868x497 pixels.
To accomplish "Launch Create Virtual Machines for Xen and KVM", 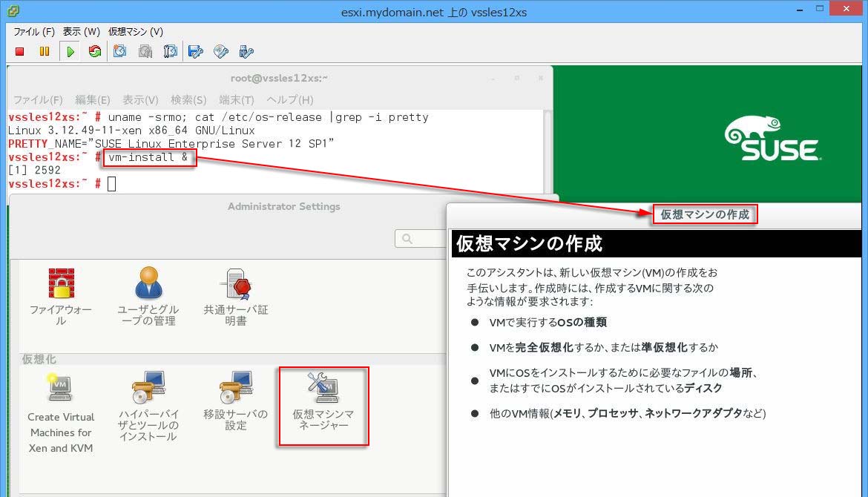I will pyautogui.click(x=61, y=413).
